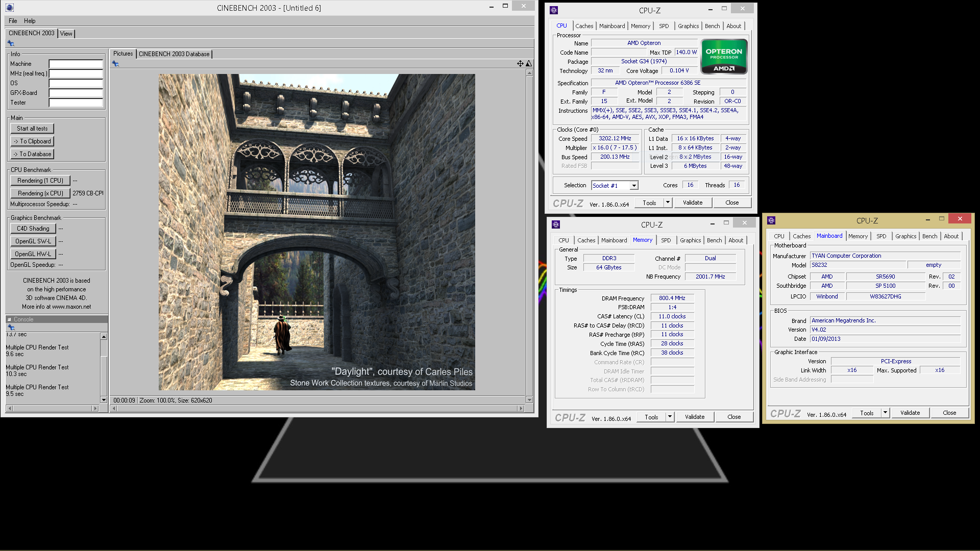This screenshot has height=551, width=980.
Task: Click the DRAM Frequency 800.4 MHz value
Action: (x=672, y=298)
